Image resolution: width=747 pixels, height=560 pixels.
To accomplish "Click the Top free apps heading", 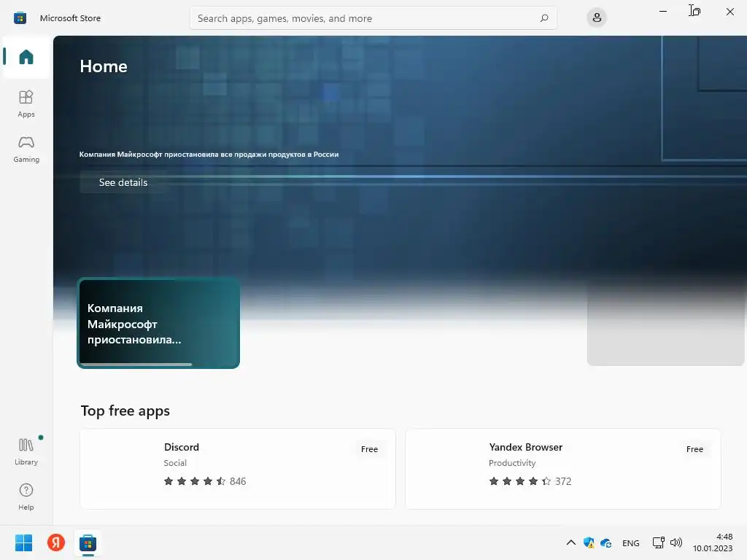I will coord(125,411).
